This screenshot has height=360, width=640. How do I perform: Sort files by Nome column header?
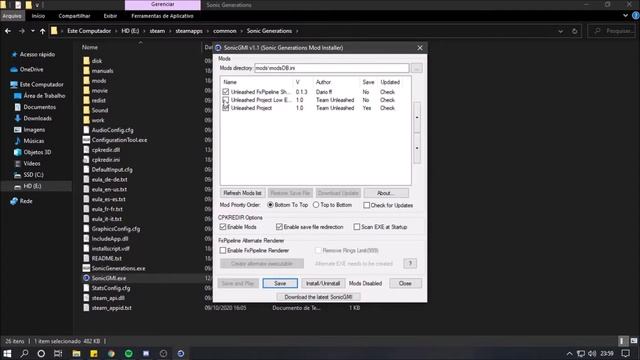coord(90,47)
